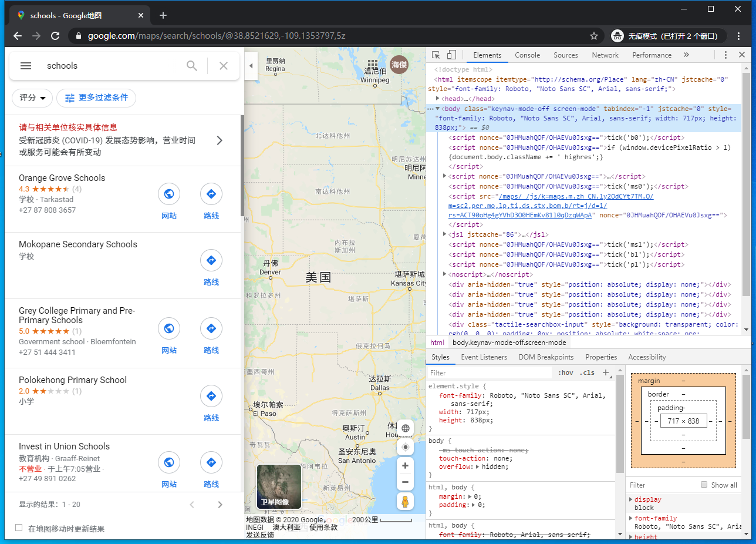Toggle the :hov element state panel

[x=565, y=373]
